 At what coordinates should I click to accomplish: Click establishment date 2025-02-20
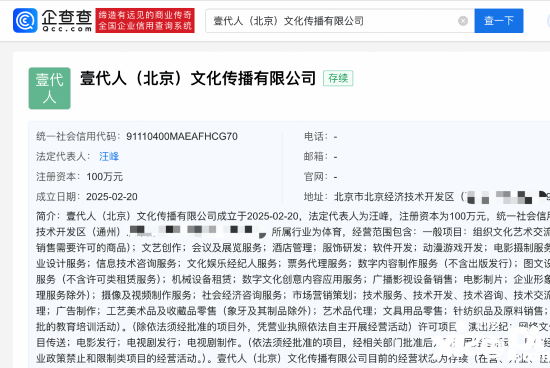click(112, 197)
